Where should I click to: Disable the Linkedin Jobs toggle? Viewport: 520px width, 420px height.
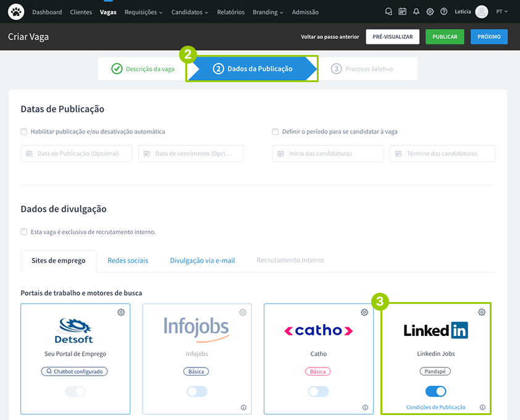point(436,392)
